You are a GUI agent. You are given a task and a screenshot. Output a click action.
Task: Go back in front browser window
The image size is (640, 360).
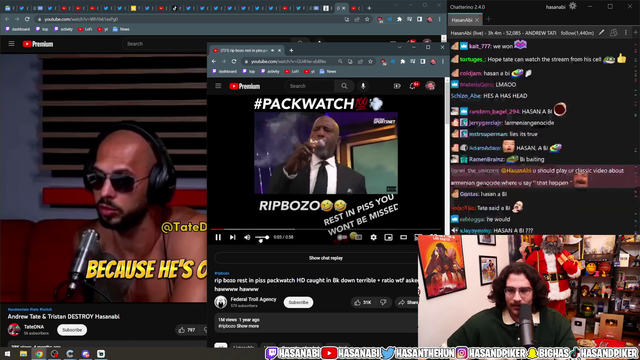pyautogui.click(x=214, y=61)
